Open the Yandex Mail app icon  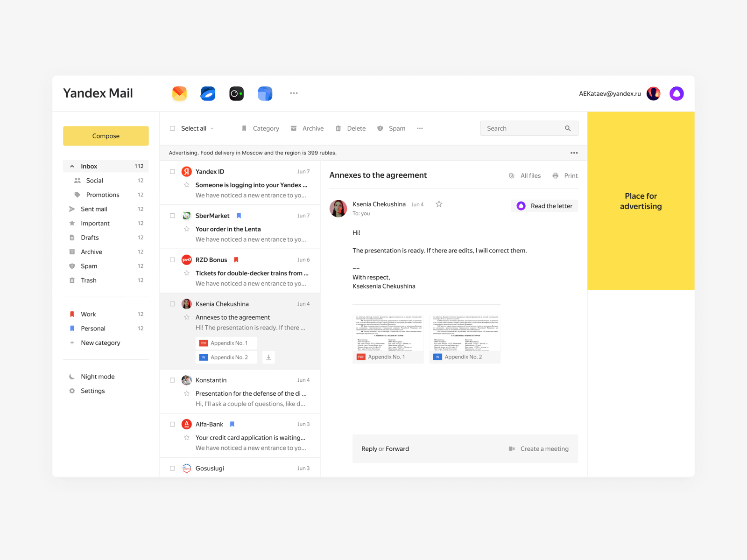click(179, 93)
